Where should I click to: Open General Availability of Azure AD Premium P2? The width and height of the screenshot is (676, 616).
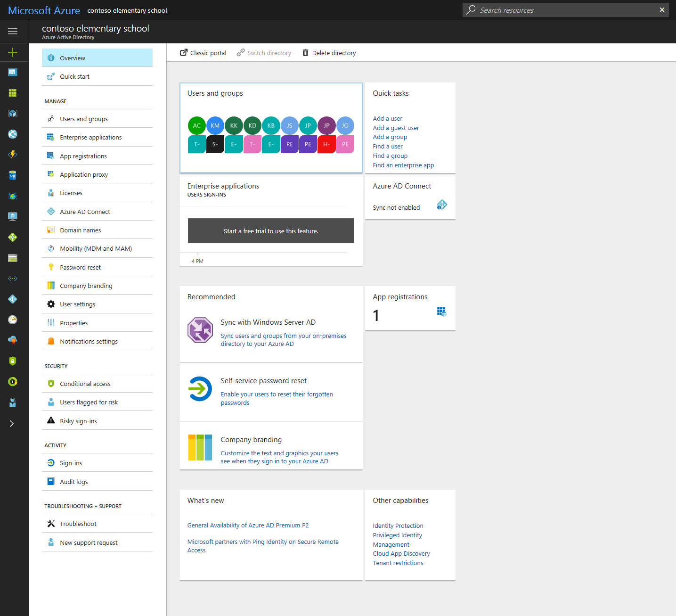[248, 525]
